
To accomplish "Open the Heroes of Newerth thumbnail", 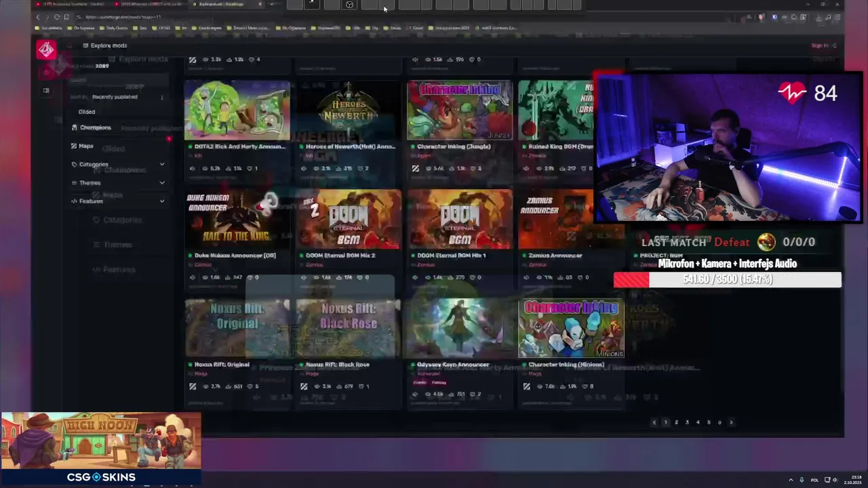I will click(349, 110).
